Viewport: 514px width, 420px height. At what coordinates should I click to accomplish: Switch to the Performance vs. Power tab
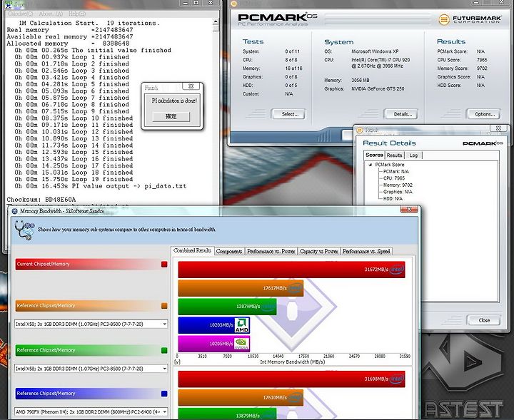pos(271,251)
